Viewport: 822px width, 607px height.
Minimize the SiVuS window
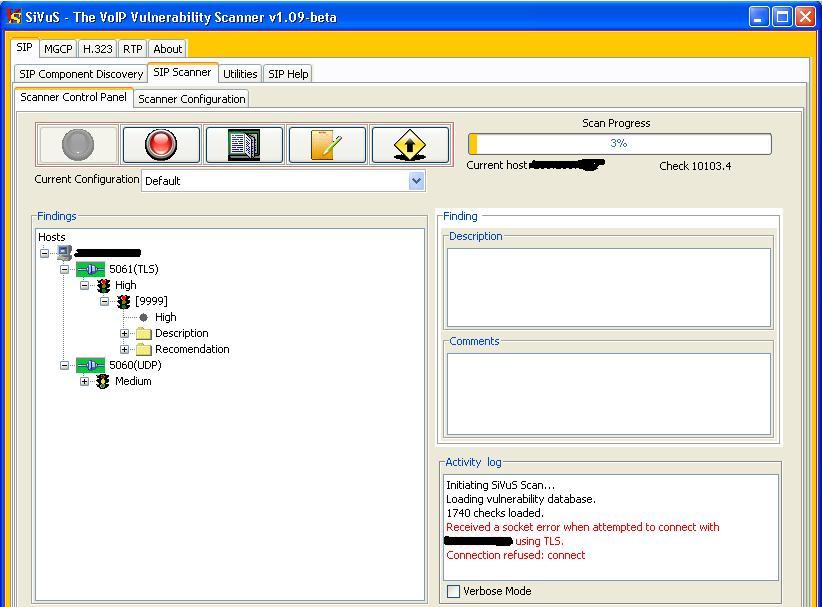tap(758, 17)
